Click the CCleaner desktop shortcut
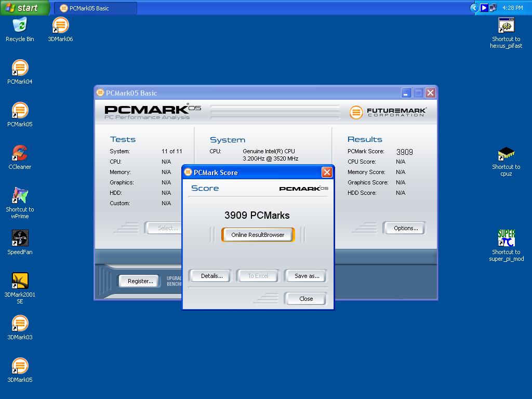532x399 pixels. tap(20, 153)
